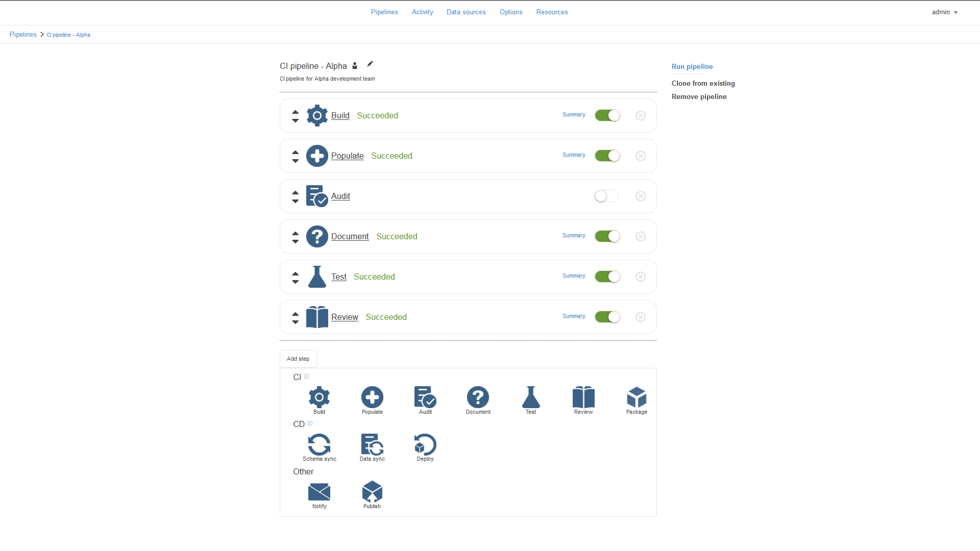Open the CI section info icon
Image resolution: width=980 pixels, height=551 pixels.
pyautogui.click(x=306, y=377)
